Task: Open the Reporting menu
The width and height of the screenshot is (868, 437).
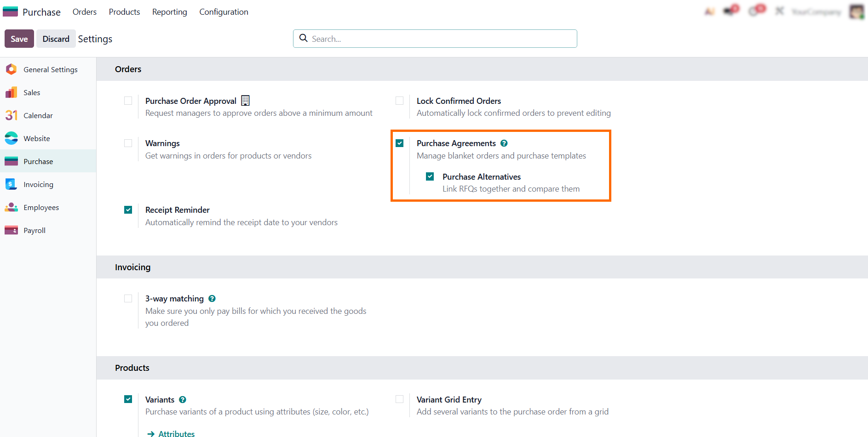Action: point(169,12)
